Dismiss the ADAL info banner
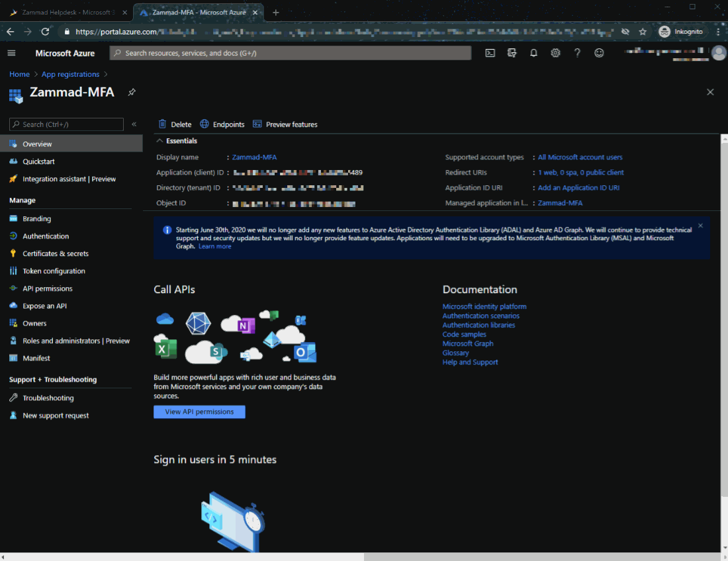This screenshot has height=561, width=728. (x=700, y=226)
